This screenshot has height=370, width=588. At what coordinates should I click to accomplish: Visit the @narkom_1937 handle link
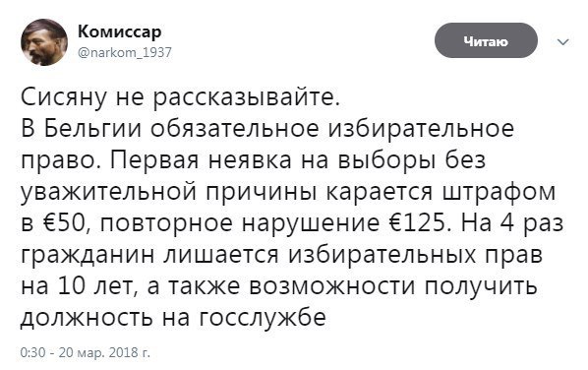pos(125,52)
